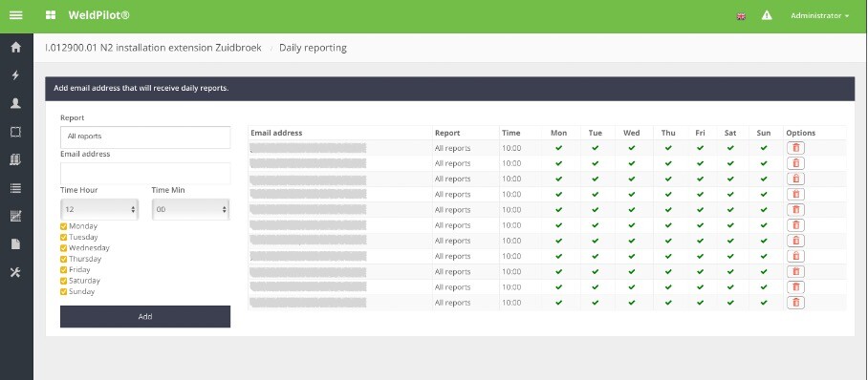The height and width of the screenshot is (380, 868).
Task: Delete the second email entry row
Action: 795,163
